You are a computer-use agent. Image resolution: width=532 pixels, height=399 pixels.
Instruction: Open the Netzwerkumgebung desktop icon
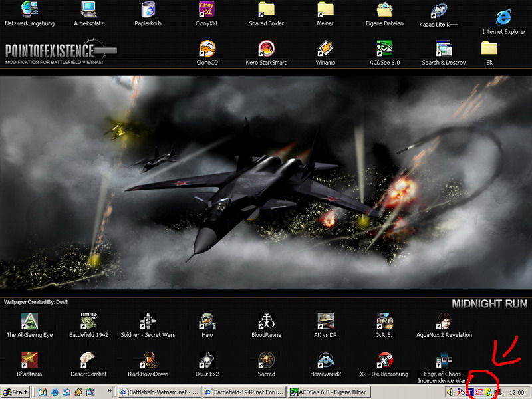29,14
